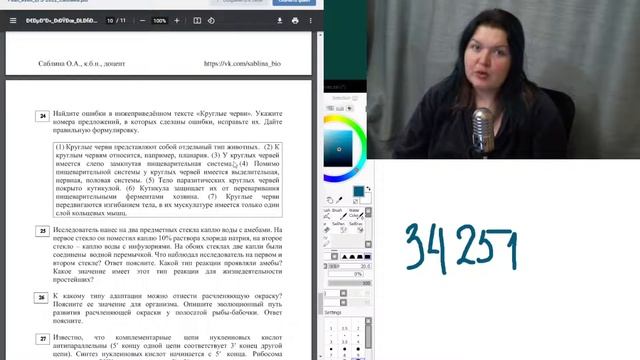Click the brush size list scroll-up arrow
Viewport: 640px width, 360px height.
[x=368, y=321]
